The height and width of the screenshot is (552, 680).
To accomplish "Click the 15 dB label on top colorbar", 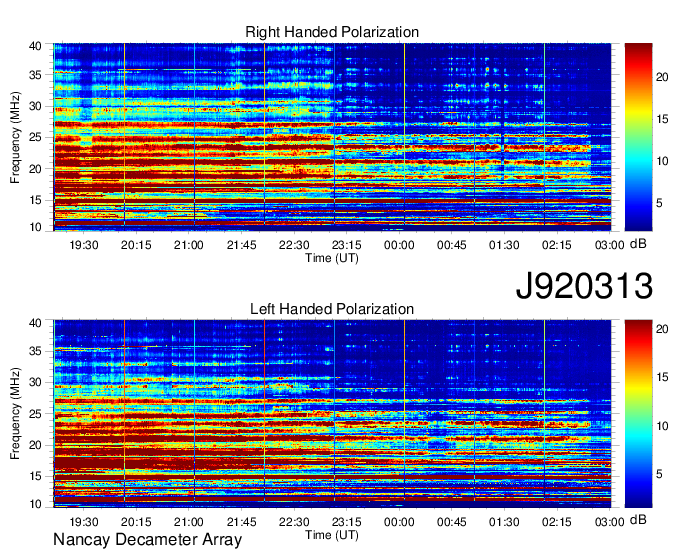I will point(662,119).
